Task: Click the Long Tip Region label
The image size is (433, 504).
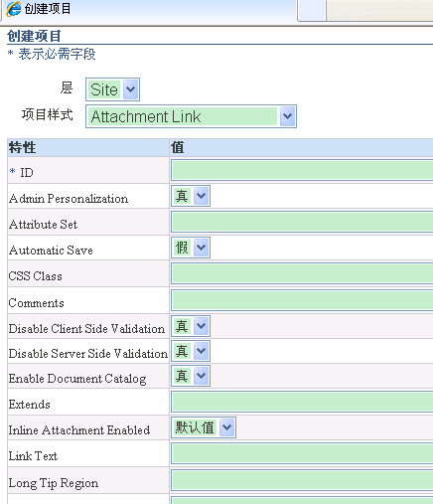Action: tap(54, 483)
